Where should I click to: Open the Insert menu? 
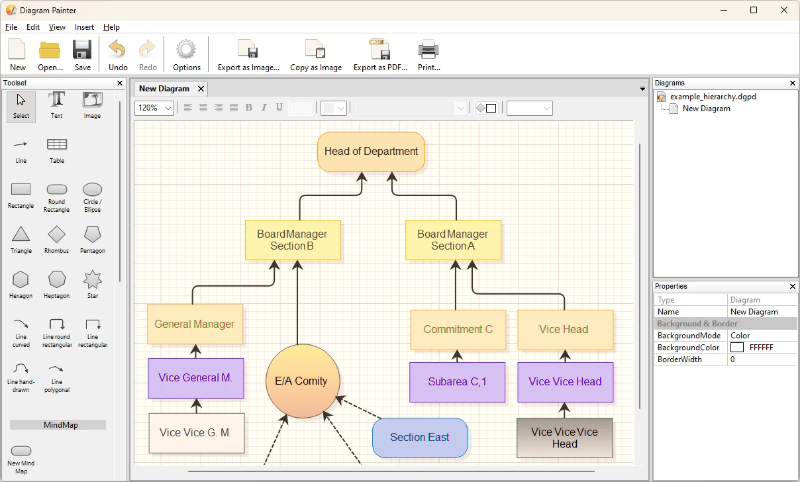[x=84, y=27]
